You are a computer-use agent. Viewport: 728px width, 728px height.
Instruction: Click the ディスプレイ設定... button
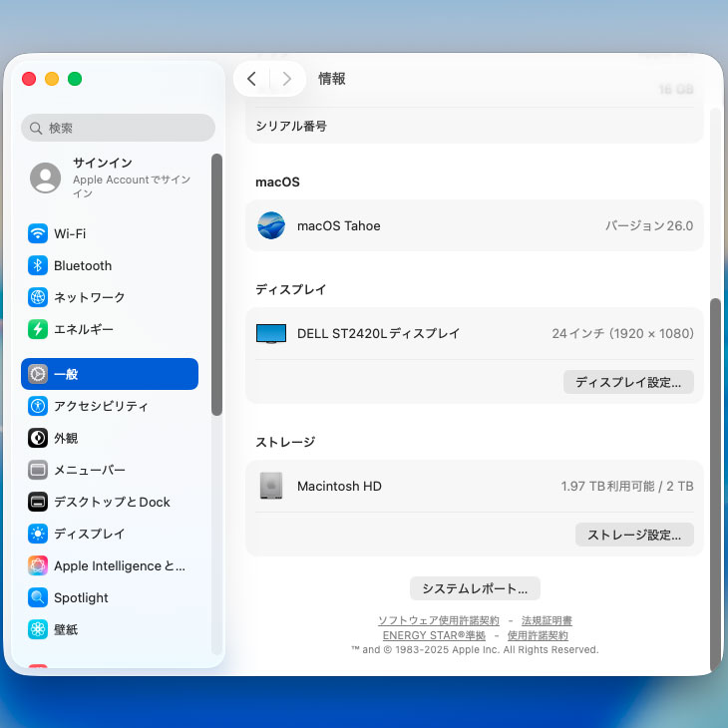point(628,382)
